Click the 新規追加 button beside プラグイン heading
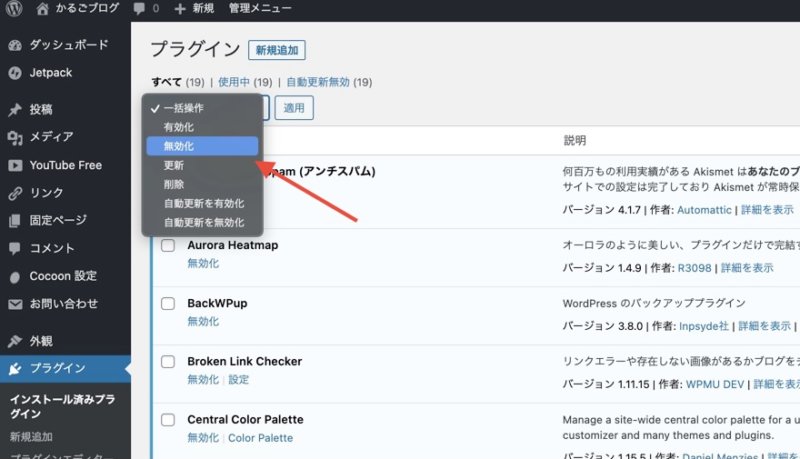 point(277,50)
